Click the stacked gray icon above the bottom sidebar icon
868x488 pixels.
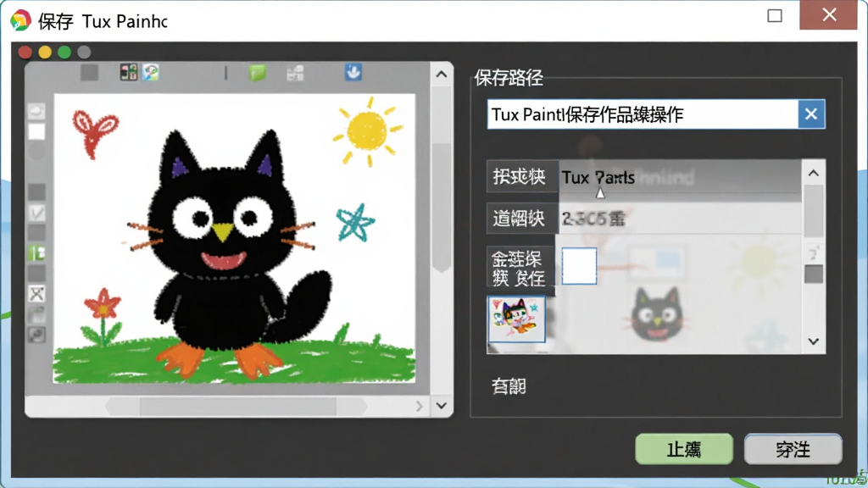point(36,314)
